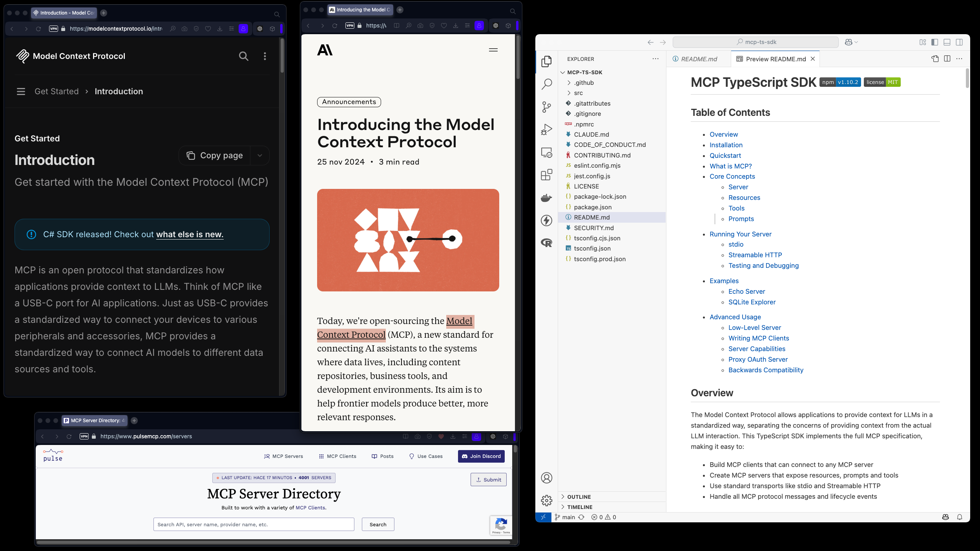This screenshot has height=551, width=980.
Task: Click the Join Discord button
Action: click(x=481, y=456)
